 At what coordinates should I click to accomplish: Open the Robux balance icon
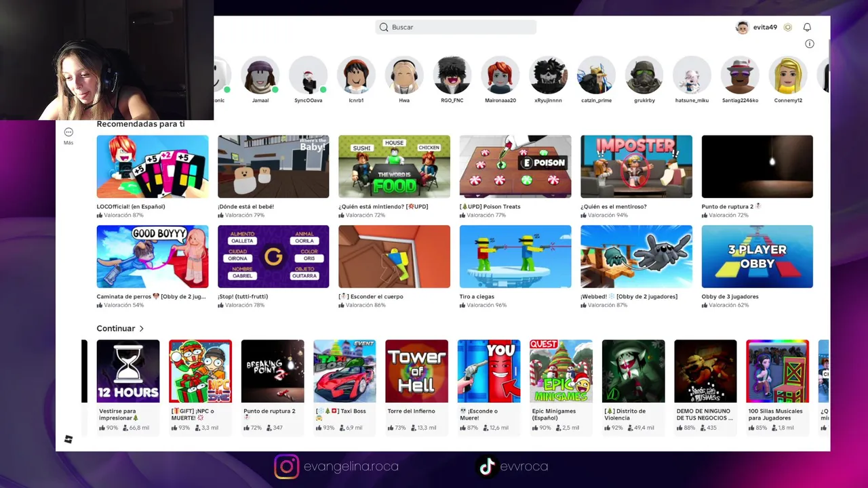(x=787, y=27)
